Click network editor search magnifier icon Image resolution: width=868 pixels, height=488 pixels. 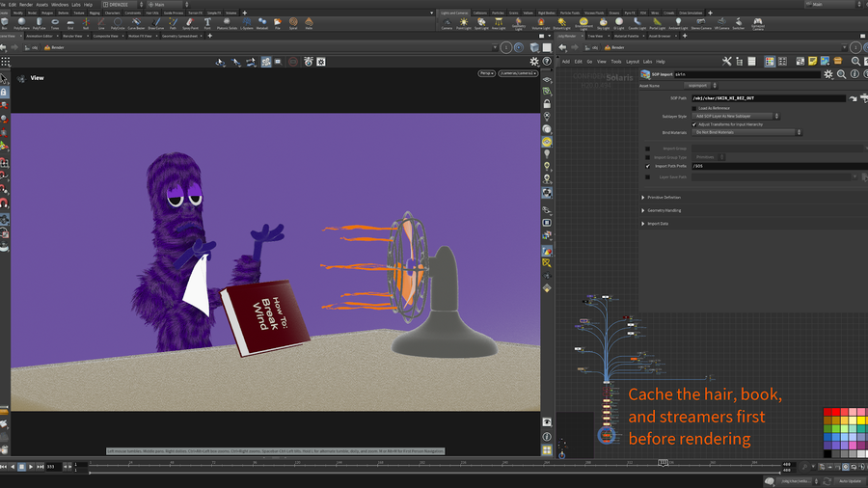click(855, 61)
